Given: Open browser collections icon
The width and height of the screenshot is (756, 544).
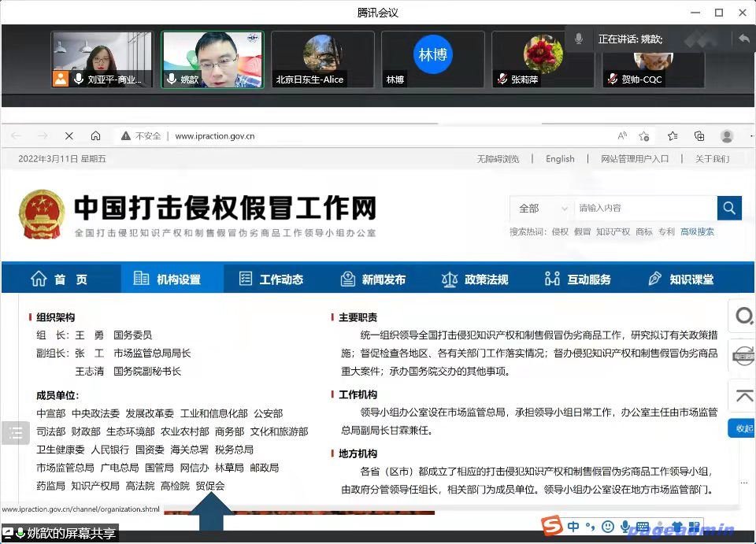Looking at the screenshot, I should (699, 136).
